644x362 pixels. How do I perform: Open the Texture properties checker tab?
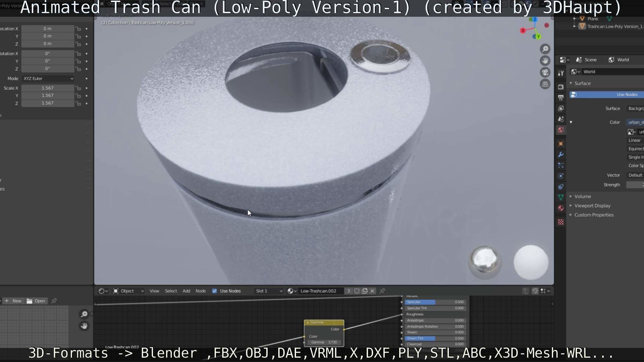coord(561,222)
